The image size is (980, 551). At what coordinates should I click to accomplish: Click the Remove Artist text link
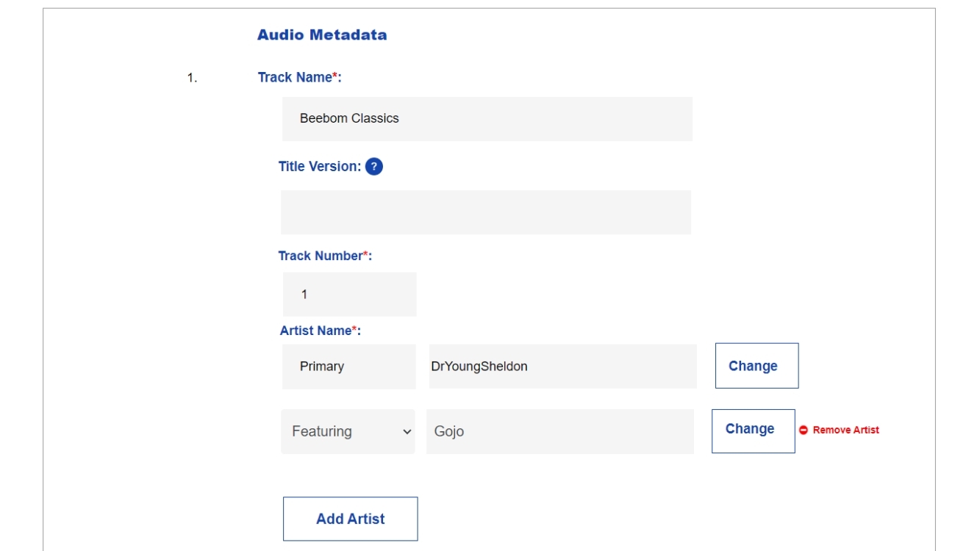pyautogui.click(x=845, y=429)
